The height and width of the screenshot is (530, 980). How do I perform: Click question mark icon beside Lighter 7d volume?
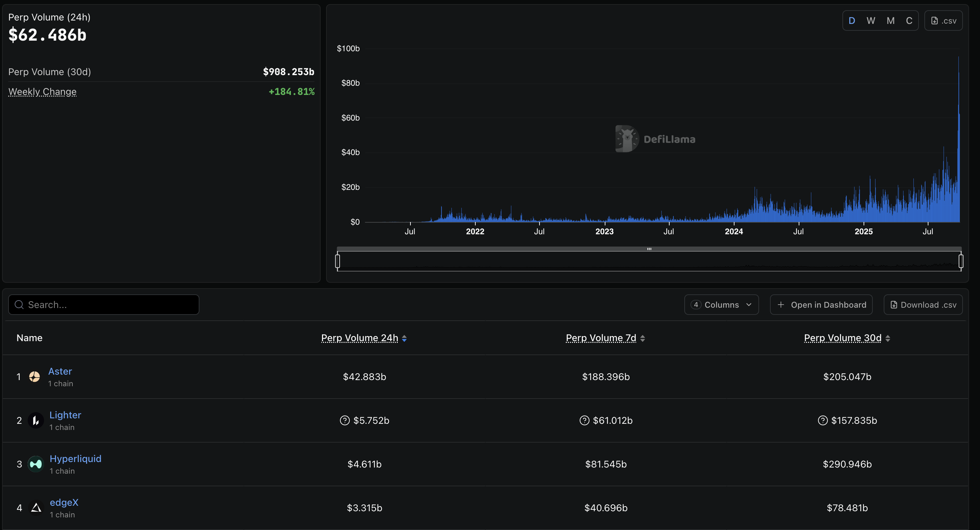tap(584, 420)
